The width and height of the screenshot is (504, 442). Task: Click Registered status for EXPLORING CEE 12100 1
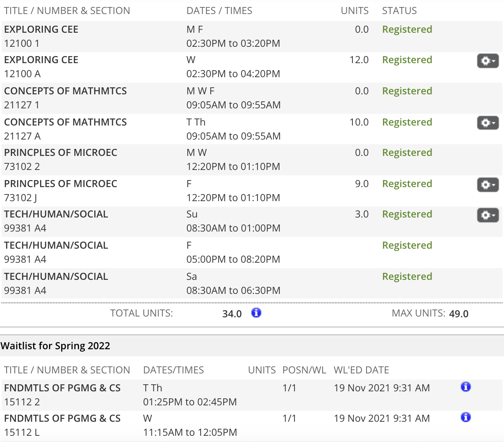click(407, 29)
